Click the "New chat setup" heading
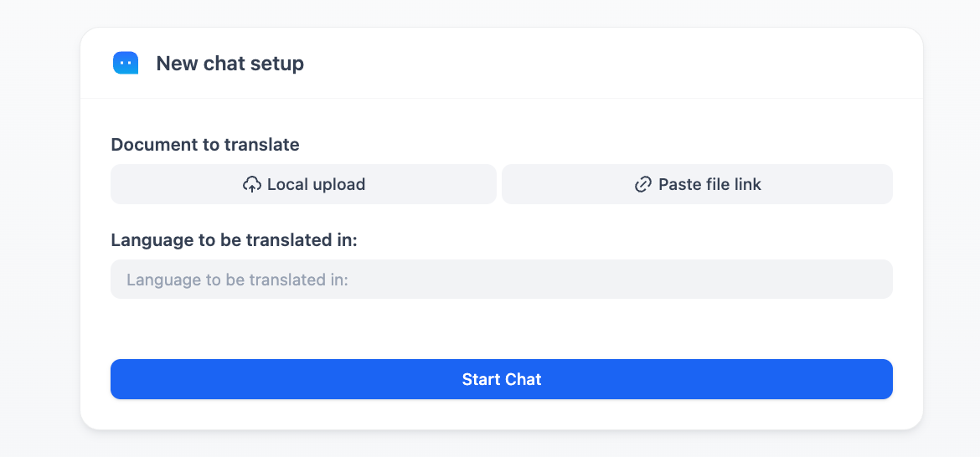 [x=230, y=64]
